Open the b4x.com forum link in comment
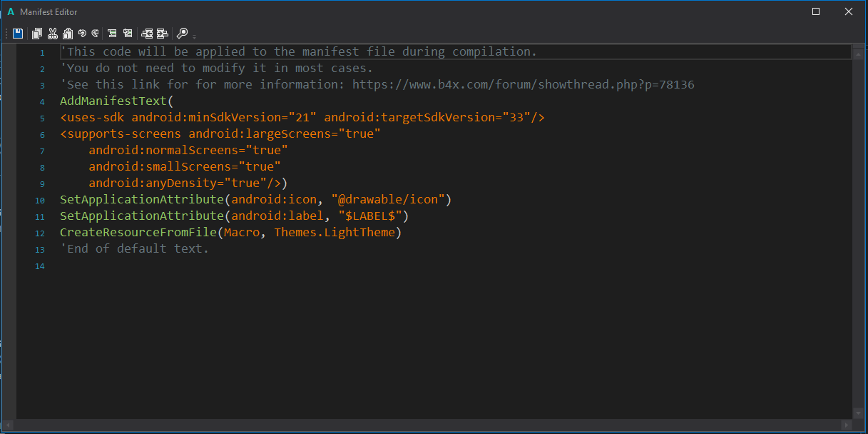868x434 pixels. point(523,85)
